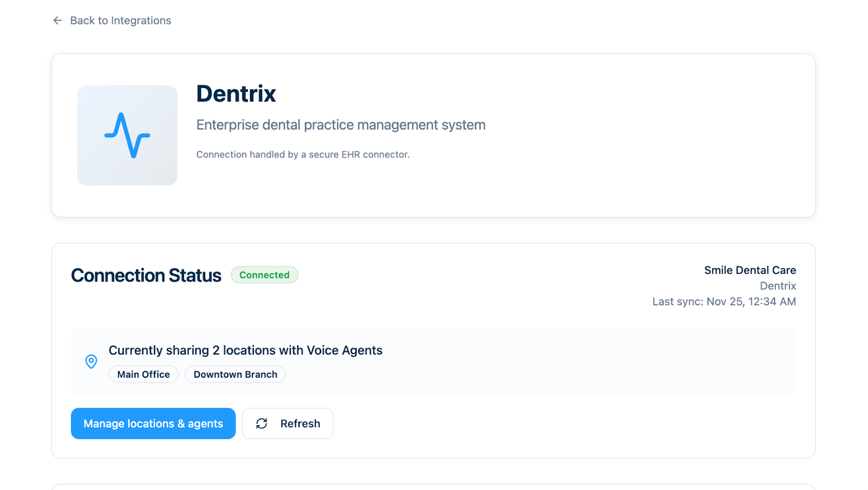This screenshot has height=490, width=868.
Task: Click the Smile Dental Care practice name
Action: pos(750,270)
